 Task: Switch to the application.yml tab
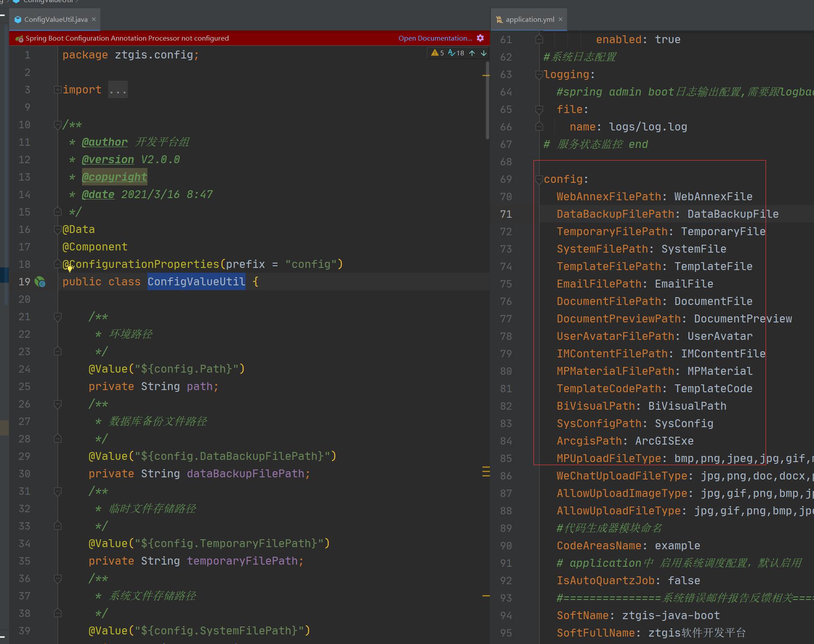point(530,19)
